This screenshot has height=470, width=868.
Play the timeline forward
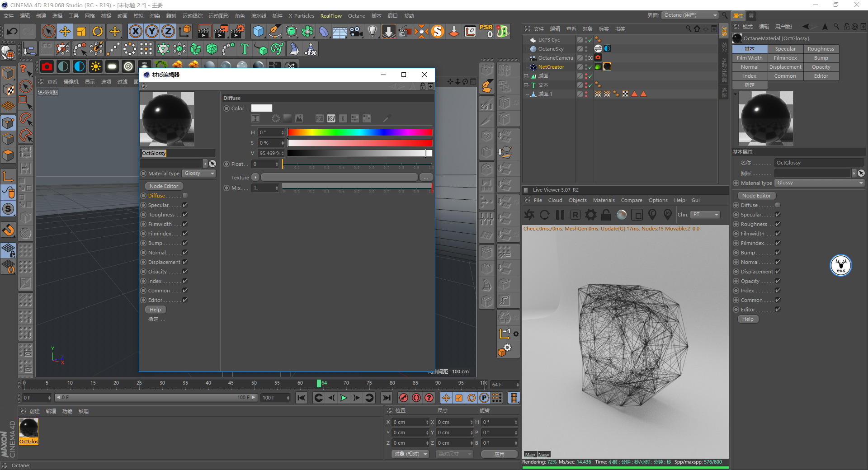(x=344, y=398)
